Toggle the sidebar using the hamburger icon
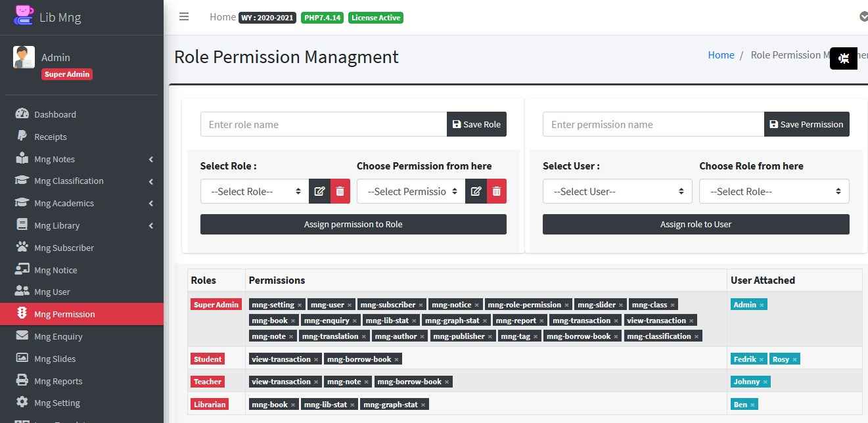This screenshot has width=868, height=423. coord(184,17)
